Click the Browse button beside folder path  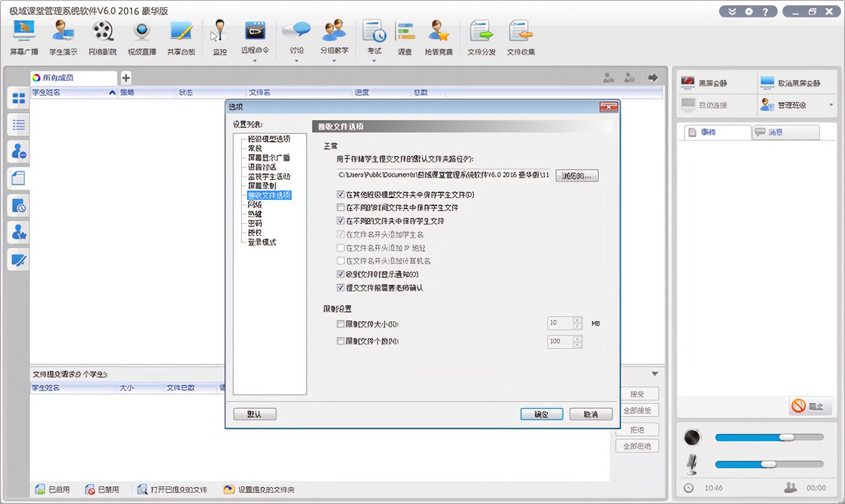click(577, 176)
